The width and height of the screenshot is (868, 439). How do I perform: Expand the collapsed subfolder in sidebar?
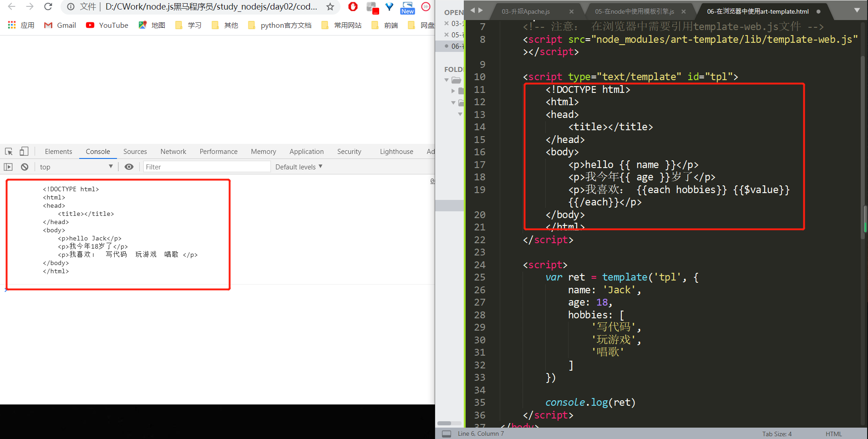pos(453,91)
